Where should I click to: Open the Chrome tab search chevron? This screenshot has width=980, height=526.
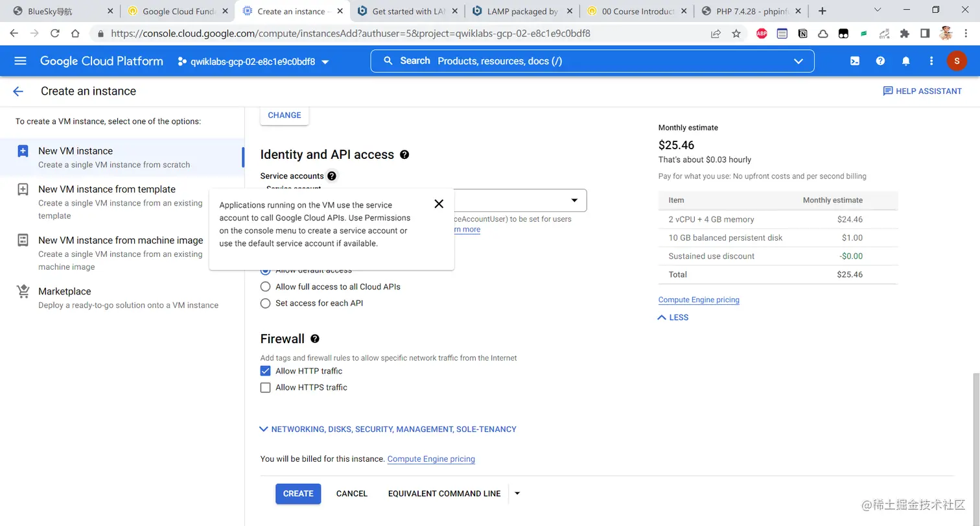click(x=878, y=10)
